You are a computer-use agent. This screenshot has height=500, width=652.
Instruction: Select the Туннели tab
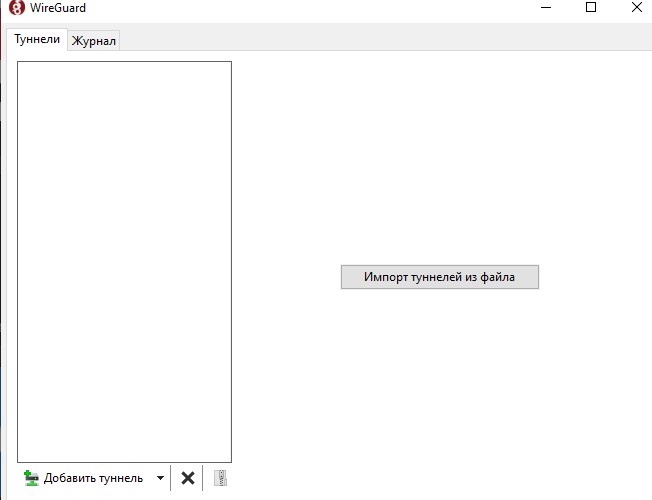pos(37,40)
